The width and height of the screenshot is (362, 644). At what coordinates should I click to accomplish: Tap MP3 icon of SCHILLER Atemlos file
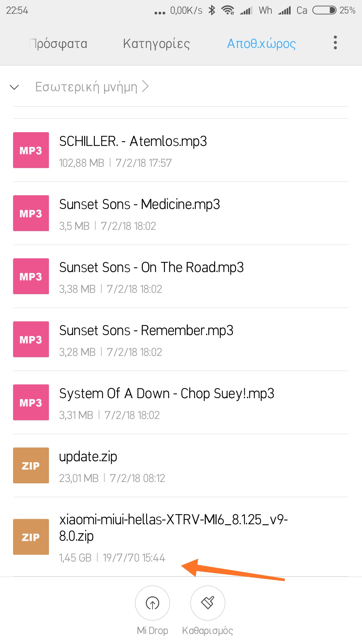pyautogui.click(x=31, y=150)
